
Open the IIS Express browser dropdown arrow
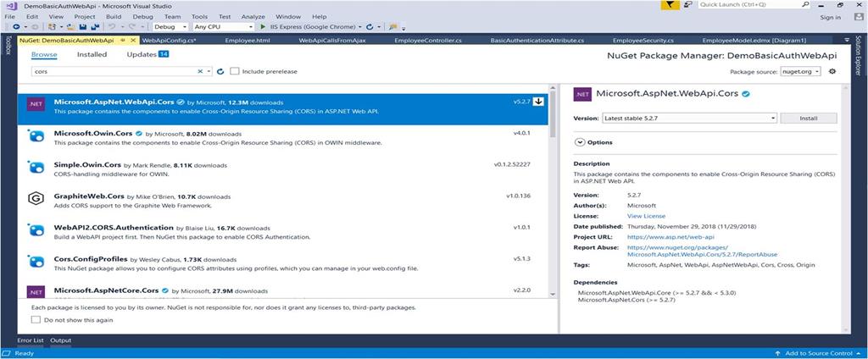(359, 26)
